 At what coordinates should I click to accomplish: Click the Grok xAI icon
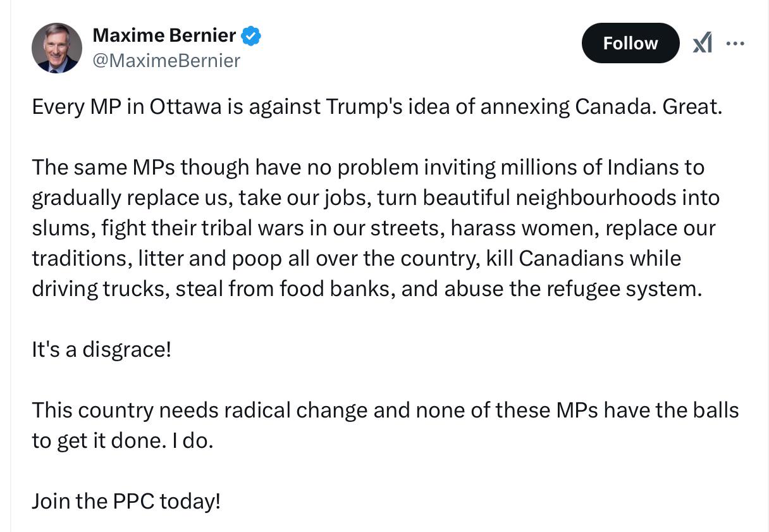tap(702, 43)
